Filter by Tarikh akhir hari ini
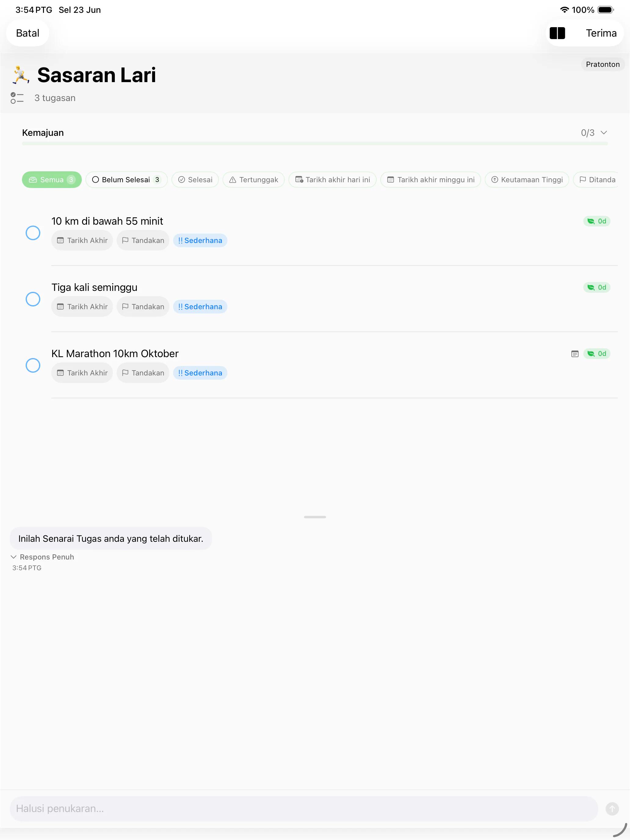This screenshot has width=630, height=840. click(x=333, y=179)
